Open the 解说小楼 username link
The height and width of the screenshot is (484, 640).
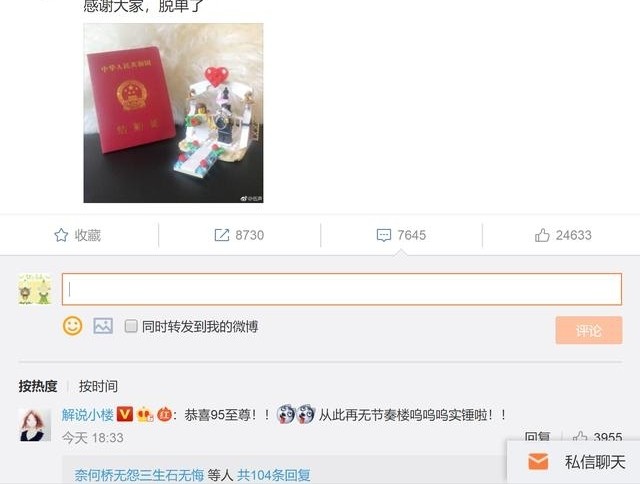(88, 415)
